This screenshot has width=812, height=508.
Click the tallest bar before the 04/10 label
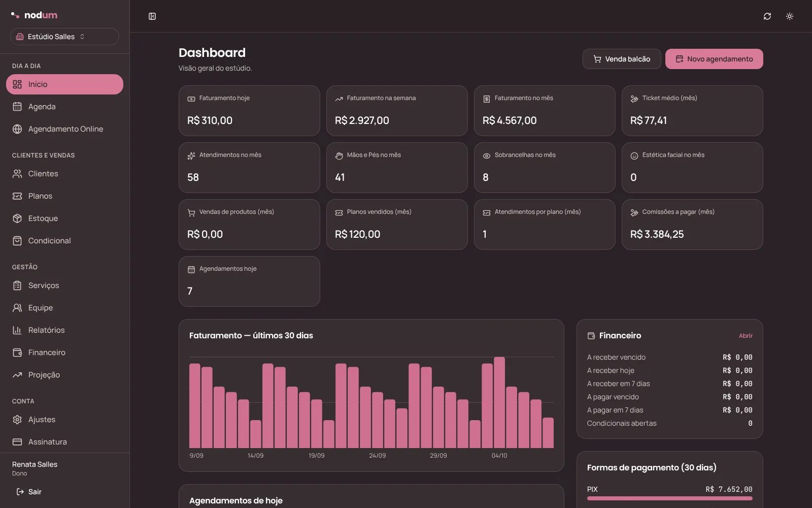click(x=499, y=402)
